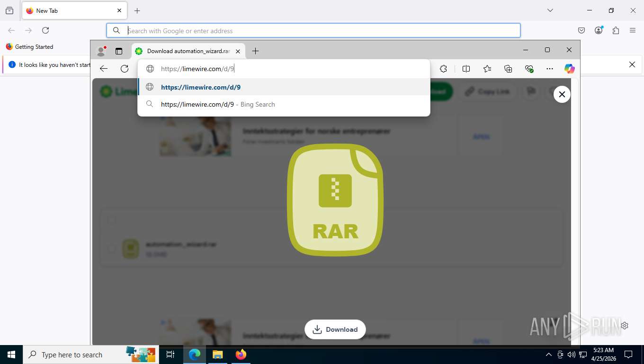Expand Firefox list all tabs chevron
Screen dimensions: 644x364
550,10
